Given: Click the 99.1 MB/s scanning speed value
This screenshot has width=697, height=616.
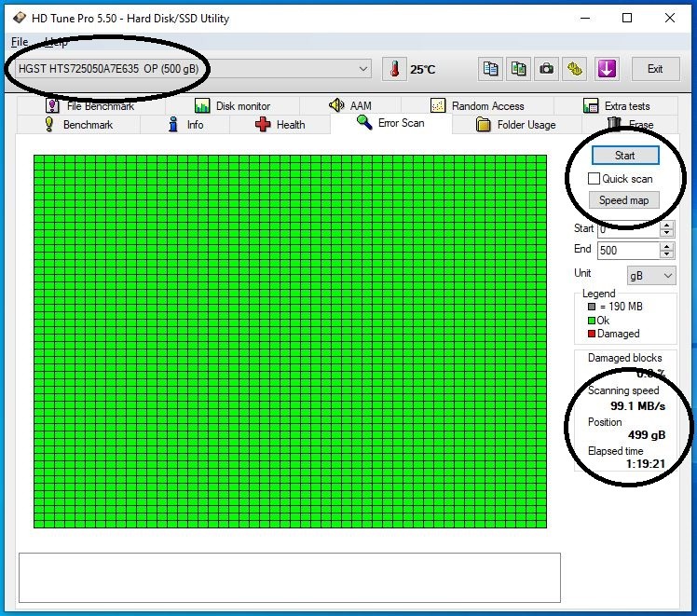Looking at the screenshot, I should [637, 405].
